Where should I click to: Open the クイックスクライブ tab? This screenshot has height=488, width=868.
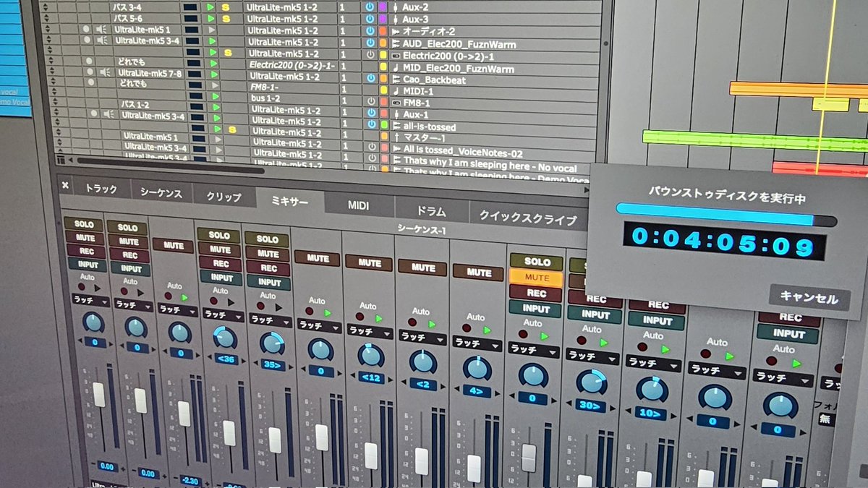point(528,218)
